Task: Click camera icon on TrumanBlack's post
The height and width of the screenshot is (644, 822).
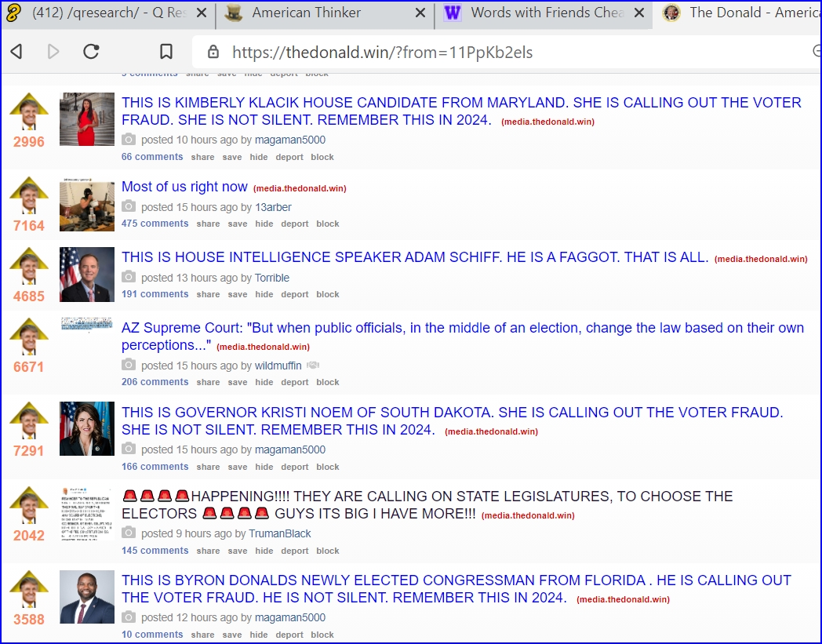Action: pos(129,533)
